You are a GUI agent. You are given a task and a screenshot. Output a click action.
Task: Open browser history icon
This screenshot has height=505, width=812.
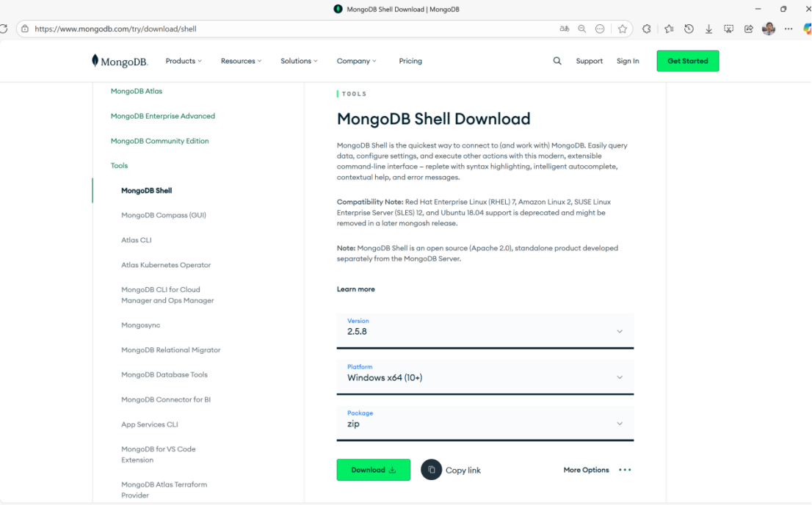689,29
